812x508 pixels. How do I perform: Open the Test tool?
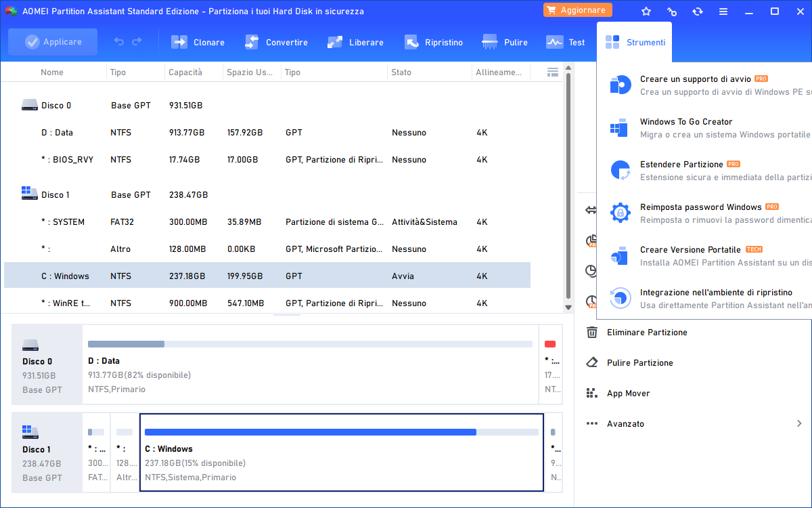coord(566,42)
